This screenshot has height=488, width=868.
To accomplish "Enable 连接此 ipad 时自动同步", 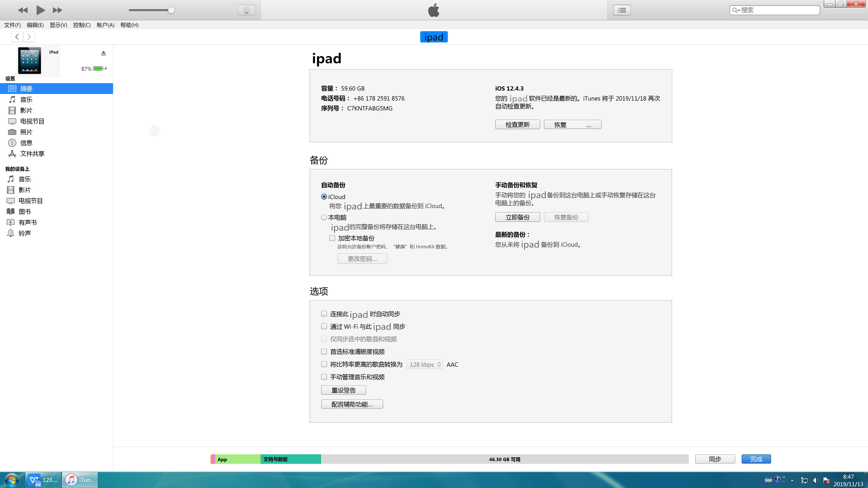I will (x=324, y=314).
